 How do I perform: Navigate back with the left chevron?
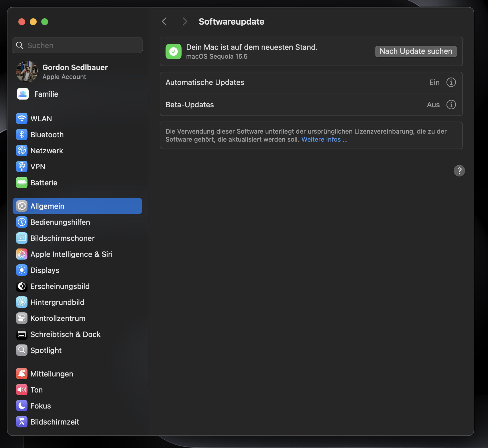pyautogui.click(x=164, y=21)
